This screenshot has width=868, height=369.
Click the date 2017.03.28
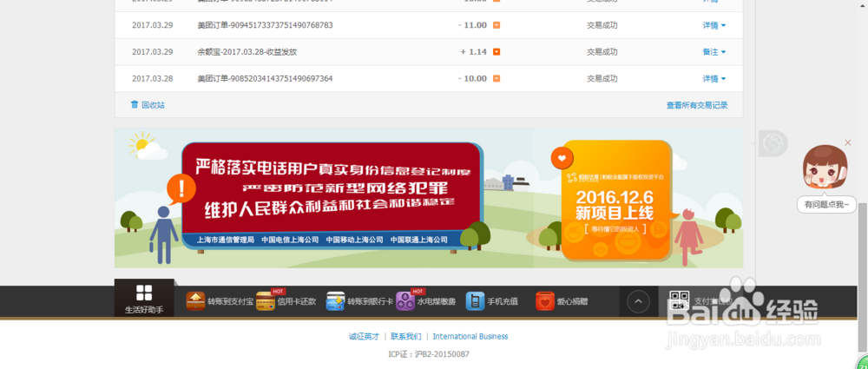(152, 79)
